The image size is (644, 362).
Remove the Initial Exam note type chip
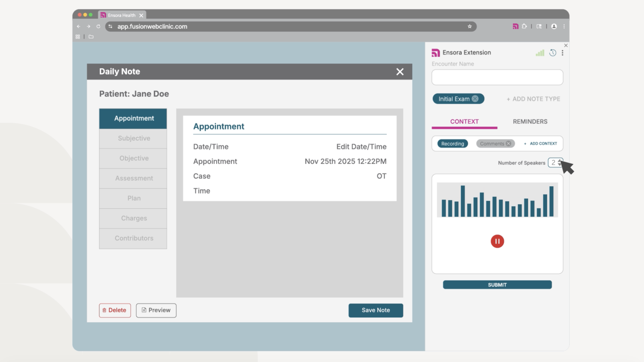(x=475, y=99)
